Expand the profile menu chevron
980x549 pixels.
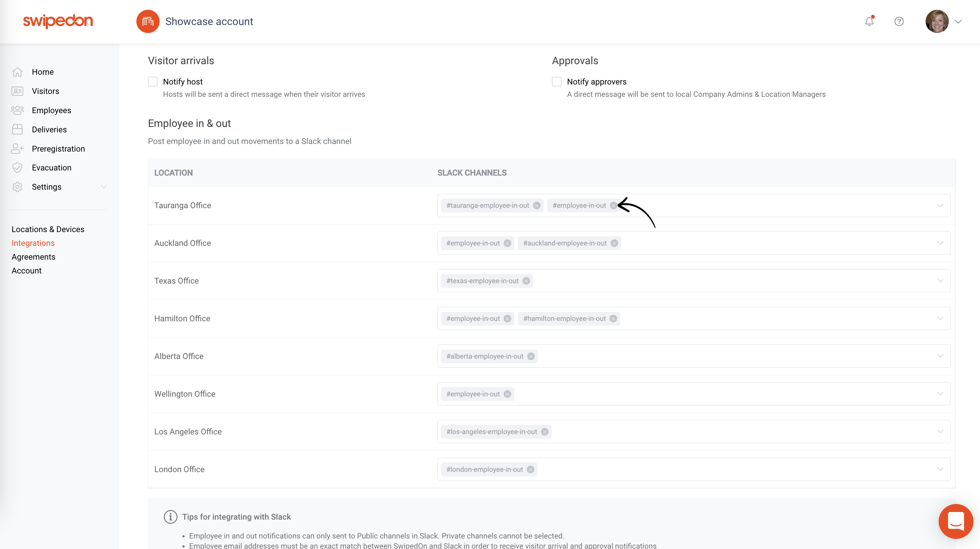coord(958,22)
